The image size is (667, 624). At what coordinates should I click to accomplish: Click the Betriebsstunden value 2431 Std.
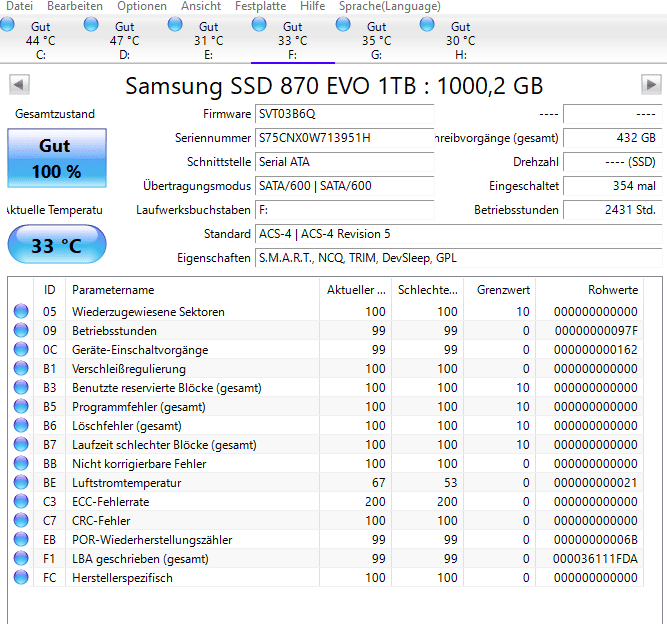(613, 210)
